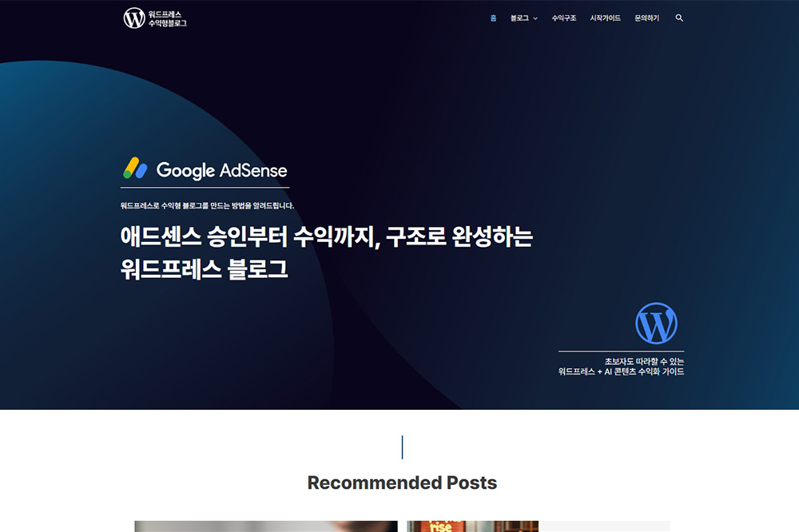The image size is (799, 532).
Task: Click the search magnifier icon
Action: coord(679,18)
